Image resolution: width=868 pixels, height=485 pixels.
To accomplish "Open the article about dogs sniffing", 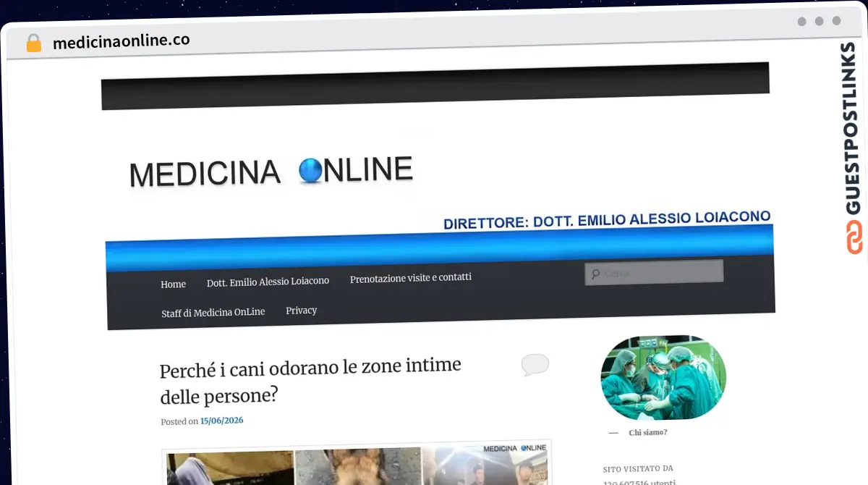I will coord(310,381).
